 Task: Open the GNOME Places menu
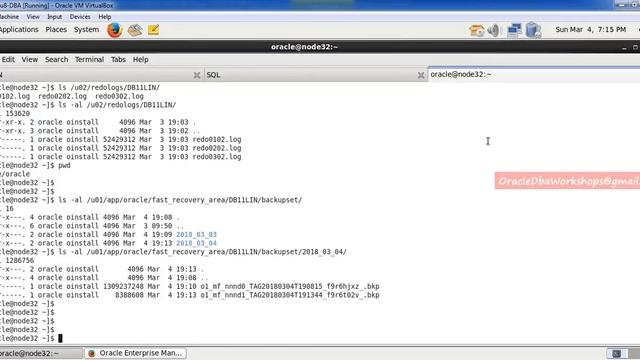click(56, 29)
